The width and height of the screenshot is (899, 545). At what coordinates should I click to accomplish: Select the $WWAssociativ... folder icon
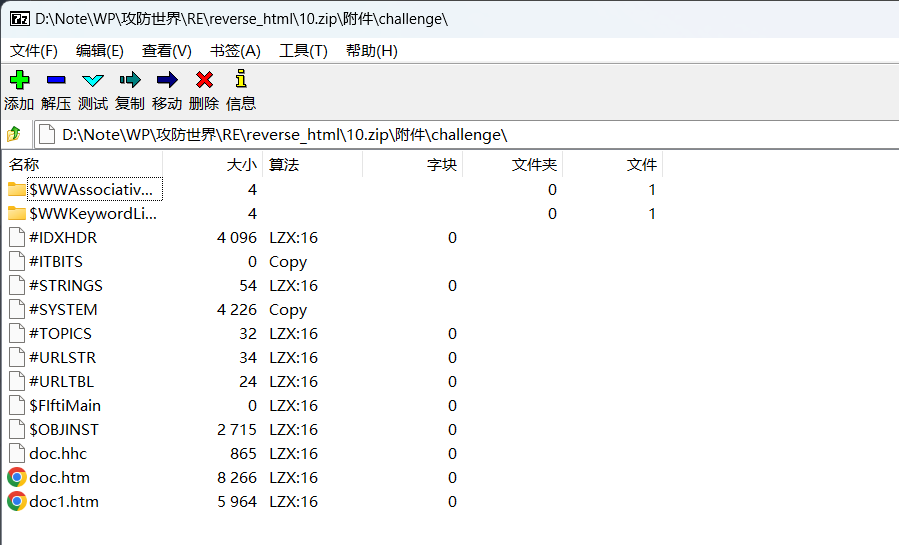point(17,189)
